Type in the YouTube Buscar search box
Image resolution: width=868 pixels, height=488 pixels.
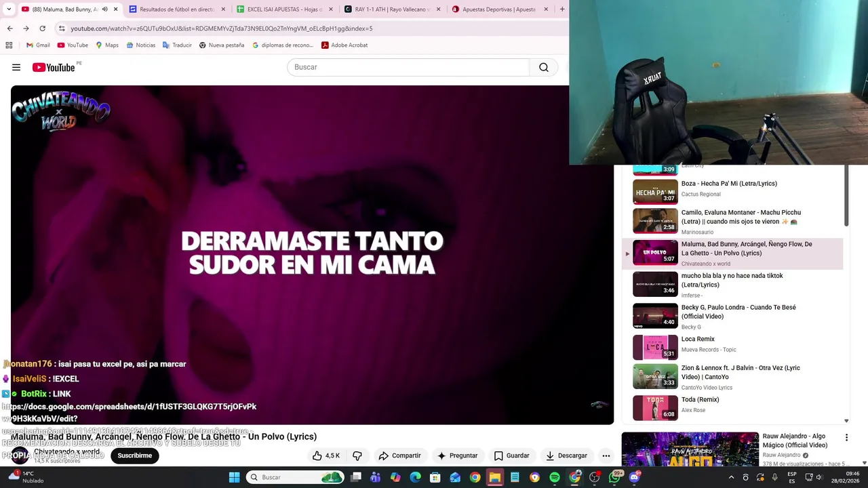click(408, 67)
